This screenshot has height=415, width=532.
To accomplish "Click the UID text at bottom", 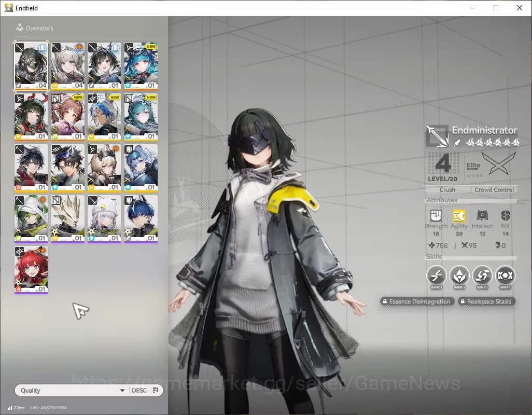I will pos(49,408).
